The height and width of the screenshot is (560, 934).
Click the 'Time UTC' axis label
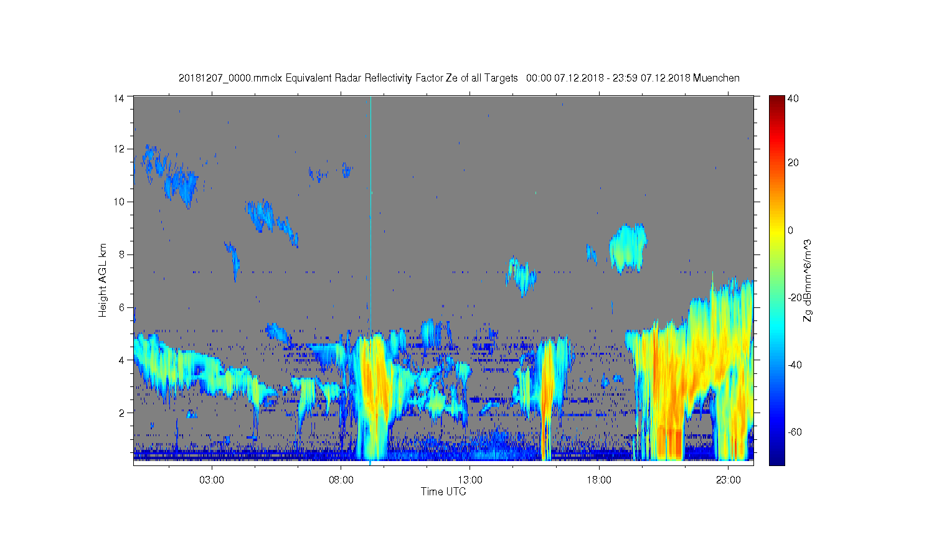click(443, 492)
